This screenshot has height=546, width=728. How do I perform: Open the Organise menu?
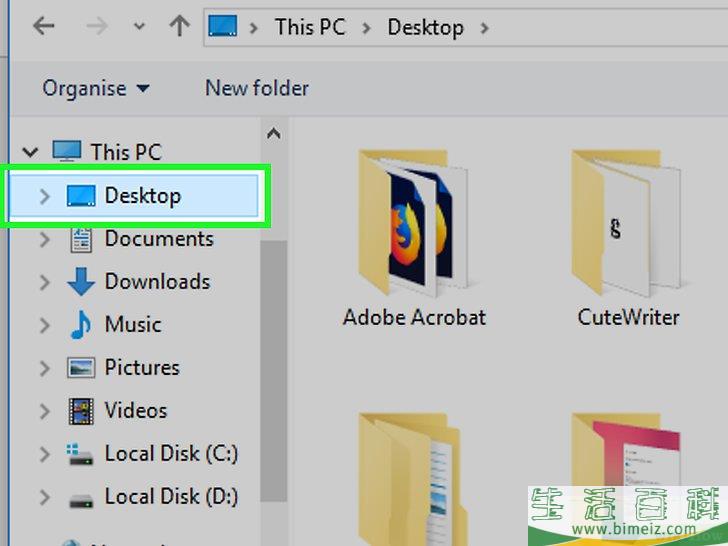coord(96,88)
